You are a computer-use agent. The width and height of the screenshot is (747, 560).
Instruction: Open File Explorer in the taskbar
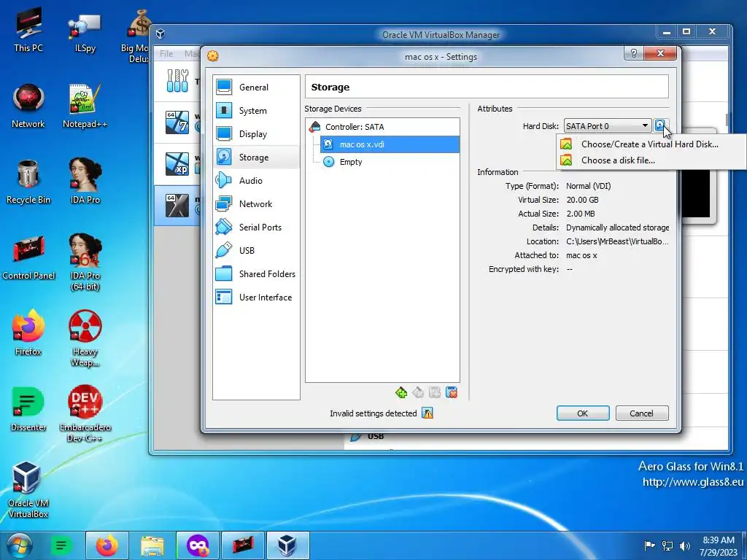click(x=152, y=545)
